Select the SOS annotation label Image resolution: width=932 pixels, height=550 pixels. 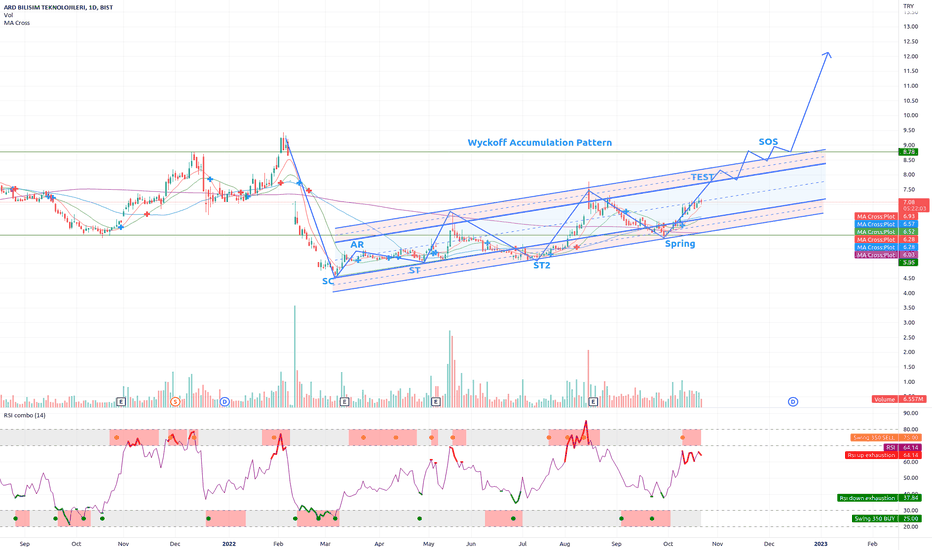(x=768, y=142)
